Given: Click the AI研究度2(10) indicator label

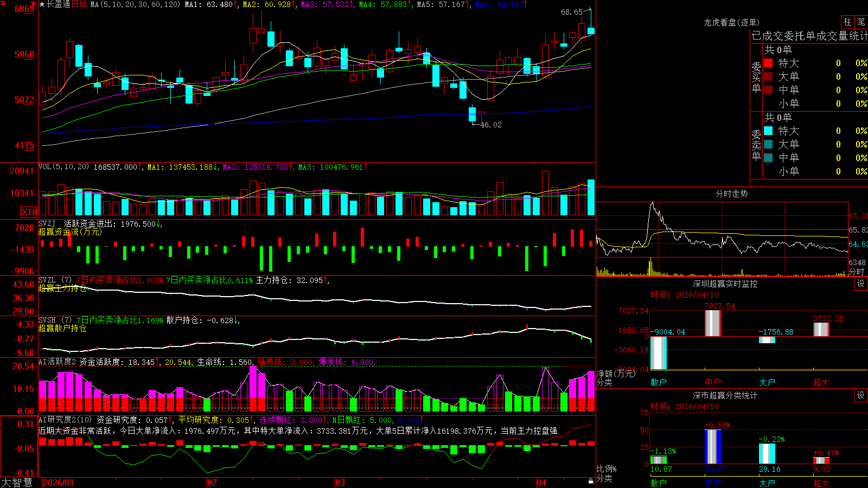Looking at the screenshot, I should point(66,420).
